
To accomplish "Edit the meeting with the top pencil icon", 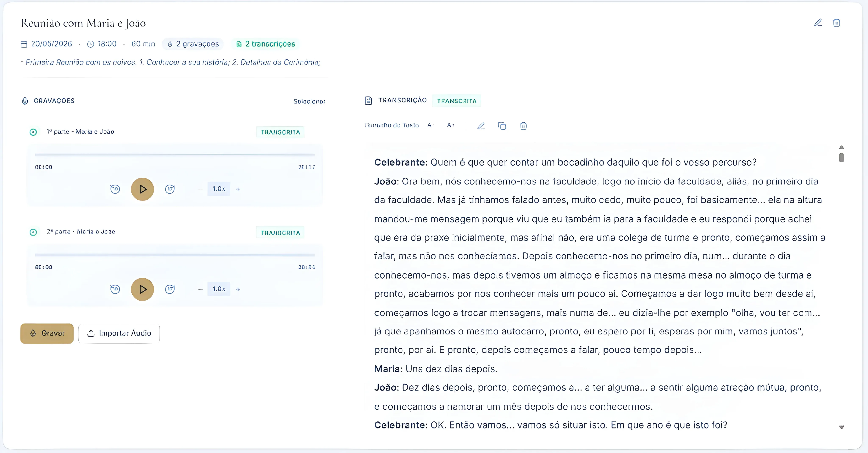I will 818,23.
